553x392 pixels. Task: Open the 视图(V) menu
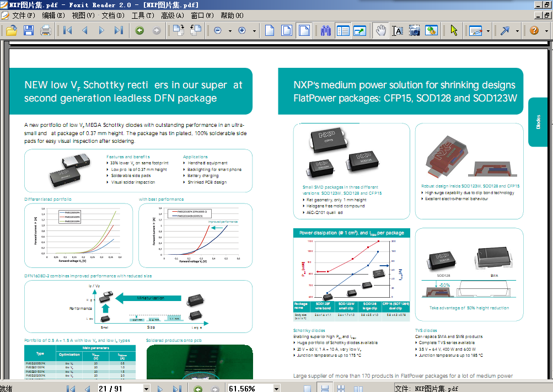[x=83, y=15]
